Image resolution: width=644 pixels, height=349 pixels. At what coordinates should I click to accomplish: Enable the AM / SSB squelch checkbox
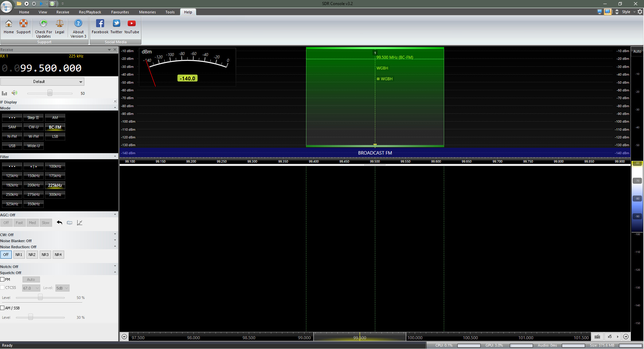[x=3, y=308]
